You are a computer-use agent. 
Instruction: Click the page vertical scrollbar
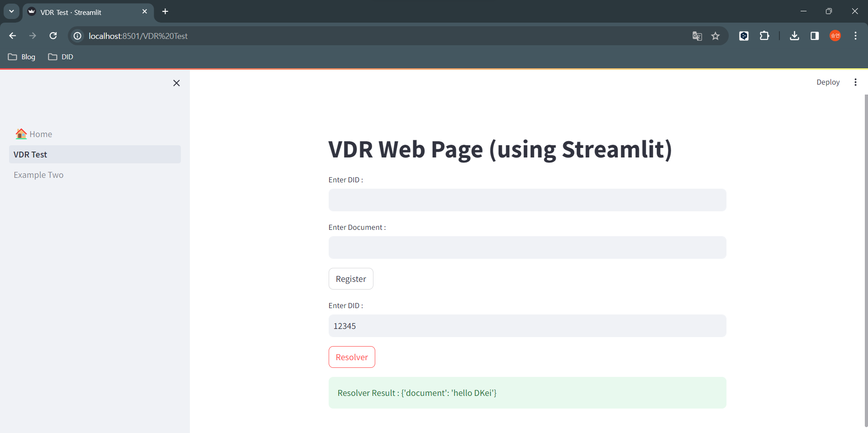coord(866,260)
